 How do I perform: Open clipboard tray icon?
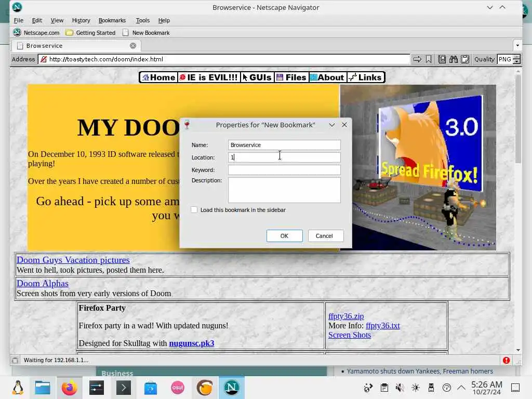384,388
